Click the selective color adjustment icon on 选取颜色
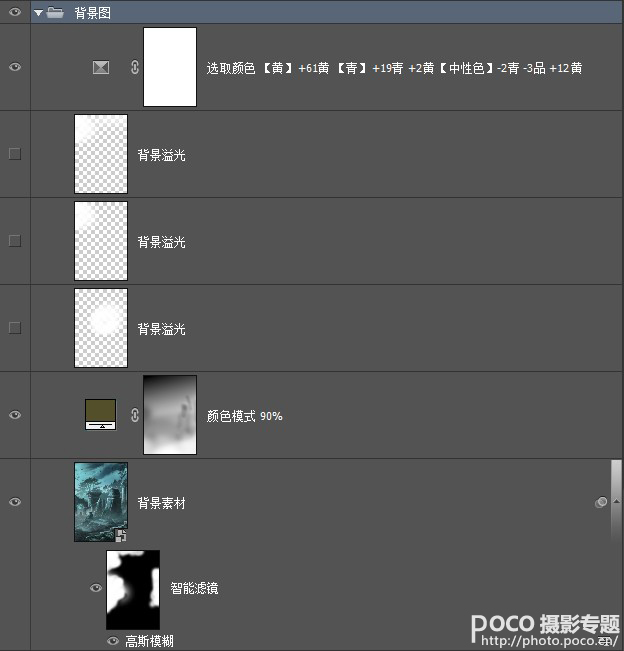The height and width of the screenshot is (651, 624). (x=101, y=67)
